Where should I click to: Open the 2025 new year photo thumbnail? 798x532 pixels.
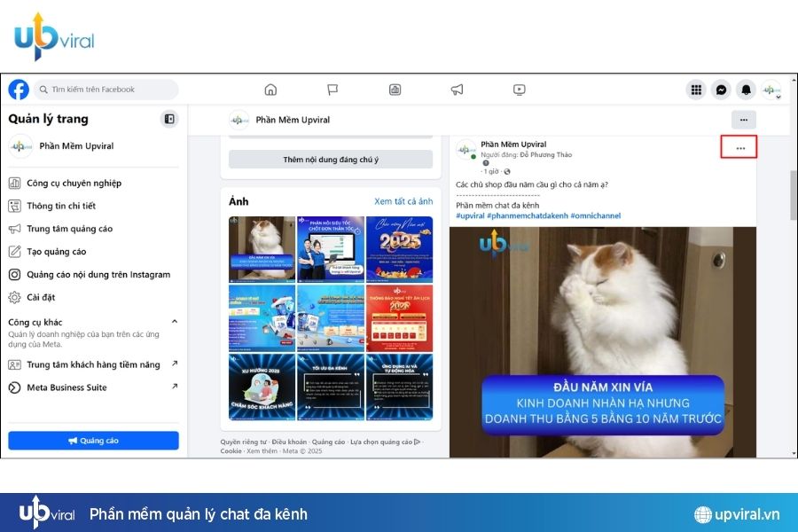point(400,249)
